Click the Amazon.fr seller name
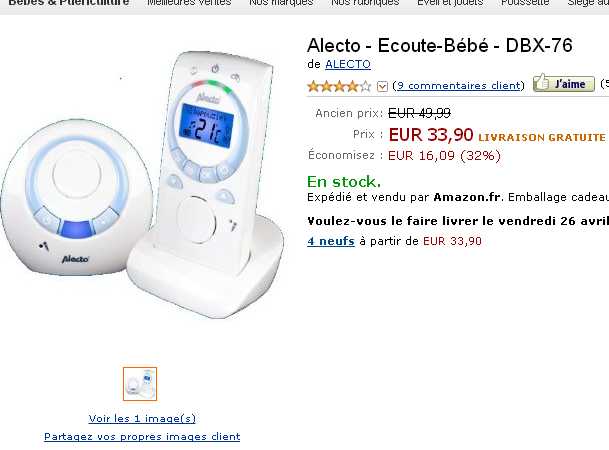609x450 pixels. coord(467,197)
